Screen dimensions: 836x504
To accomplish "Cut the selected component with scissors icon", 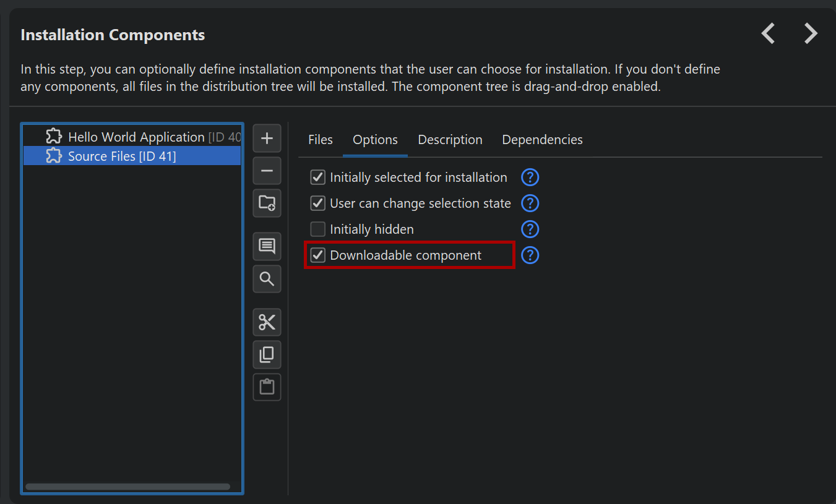I will 267,322.
